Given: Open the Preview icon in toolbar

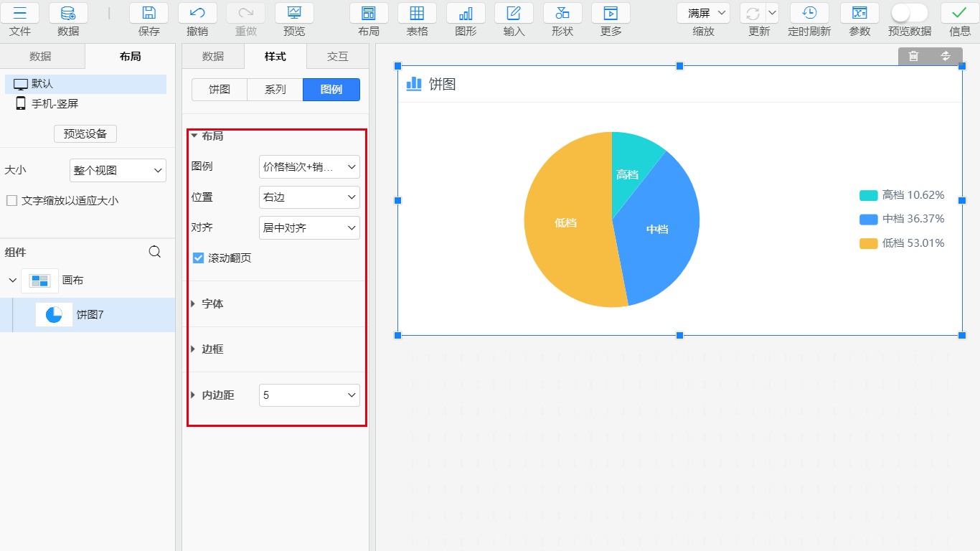Looking at the screenshot, I should point(294,13).
